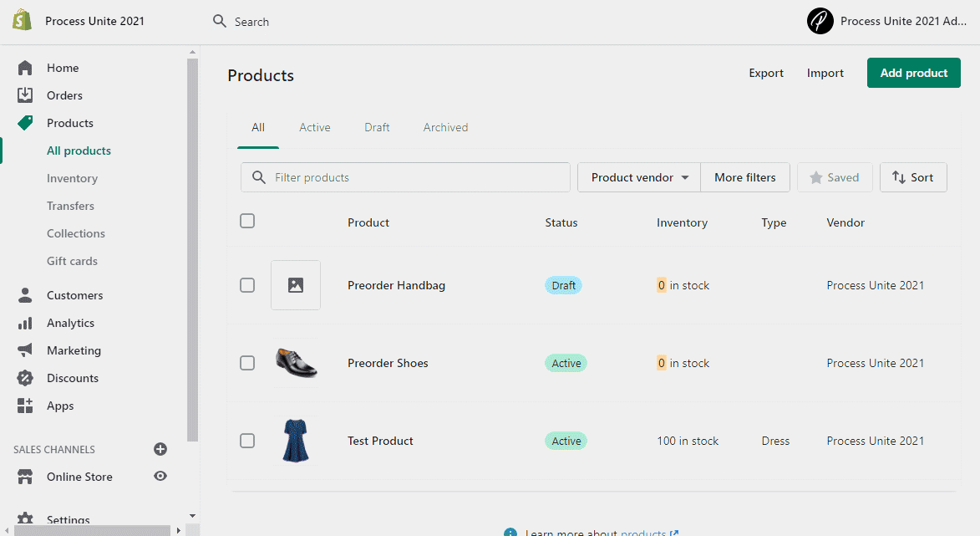Image resolution: width=980 pixels, height=536 pixels.
Task: Switch to the Draft tab
Action: click(x=377, y=128)
